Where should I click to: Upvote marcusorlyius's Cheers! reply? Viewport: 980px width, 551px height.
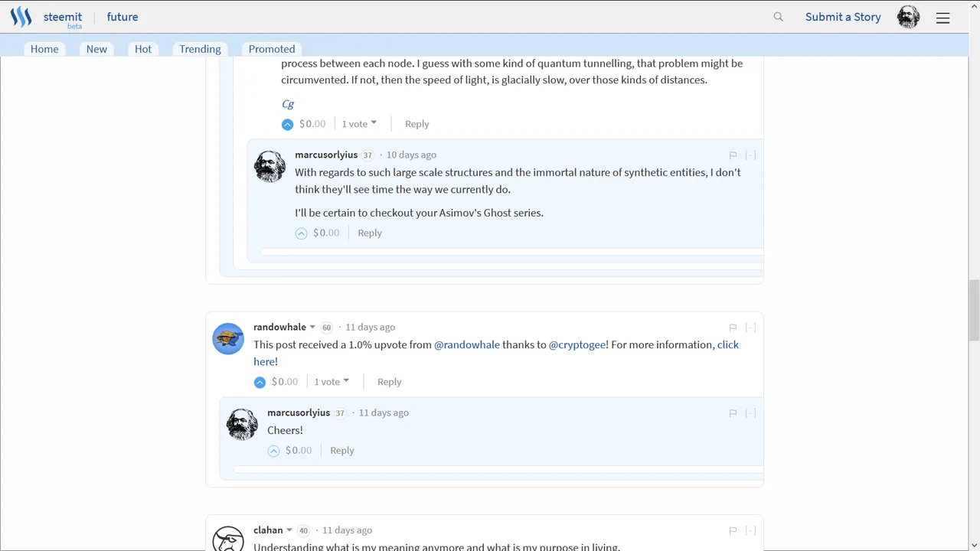[x=274, y=451]
